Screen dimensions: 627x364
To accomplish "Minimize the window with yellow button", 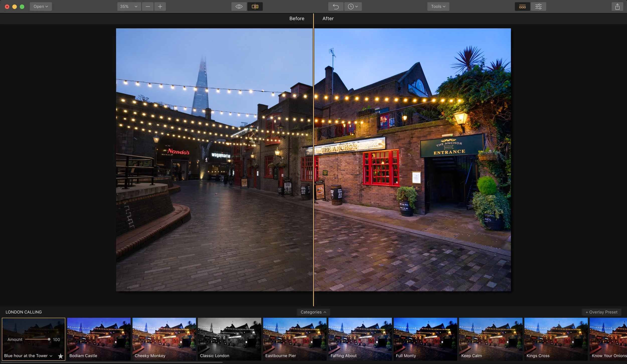I will pyautogui.click(x=15, y=7).
